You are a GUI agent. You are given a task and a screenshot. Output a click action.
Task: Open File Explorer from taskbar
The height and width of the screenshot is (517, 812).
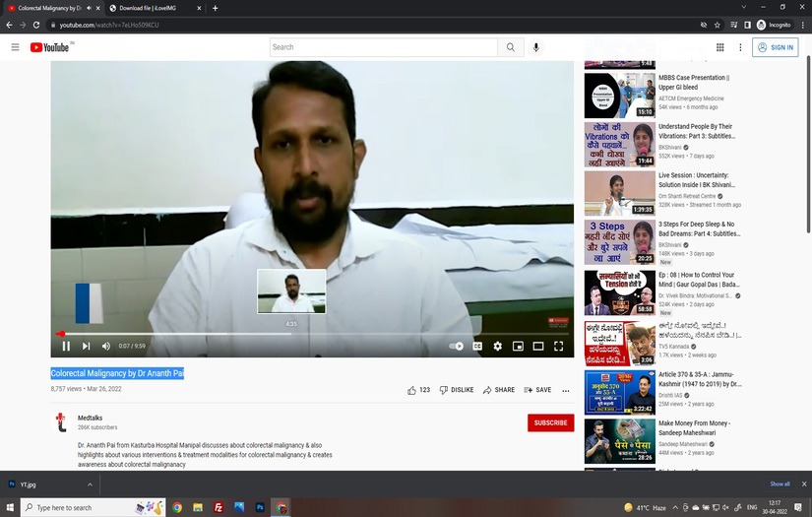[x=198, y=507]
